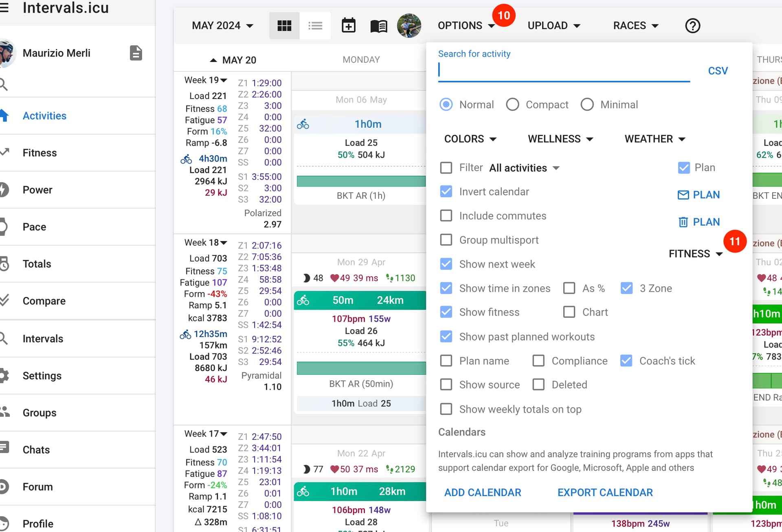Enable Group multisport checkbox
Image resolution: width=782 pixels, height=532 pixels.
tap(446, 240)
